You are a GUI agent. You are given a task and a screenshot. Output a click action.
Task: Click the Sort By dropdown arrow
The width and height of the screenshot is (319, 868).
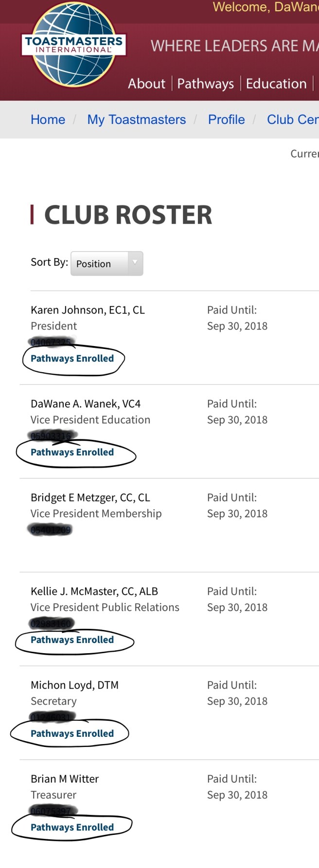(135, 263)
